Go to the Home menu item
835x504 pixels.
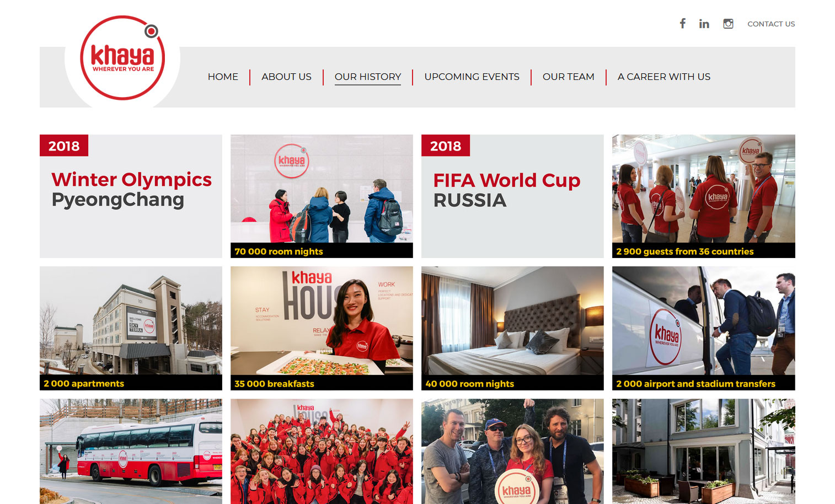[x=223, y=77]
